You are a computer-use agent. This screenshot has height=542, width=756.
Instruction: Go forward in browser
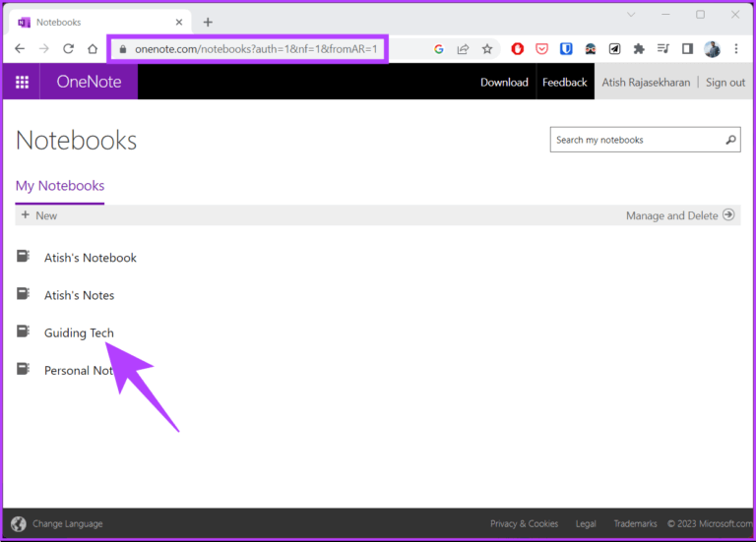pos(44,48)
